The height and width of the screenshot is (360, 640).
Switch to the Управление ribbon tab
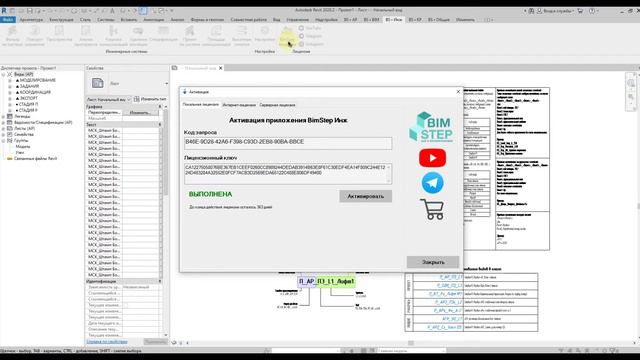tap(298, 20)
